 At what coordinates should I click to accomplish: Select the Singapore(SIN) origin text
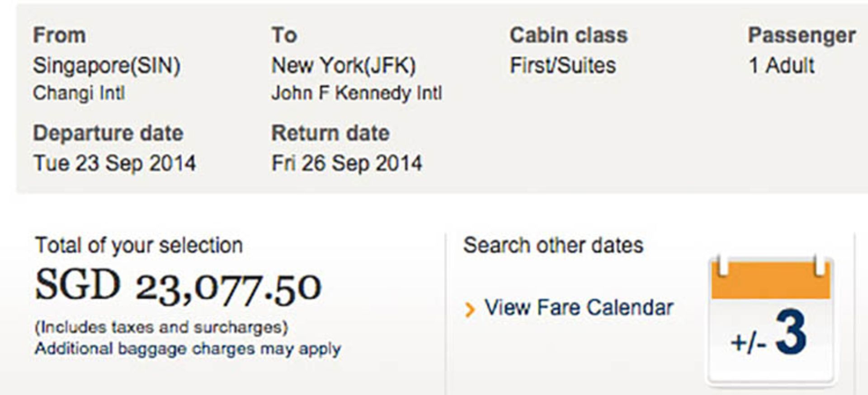click(x=107, y=66)
